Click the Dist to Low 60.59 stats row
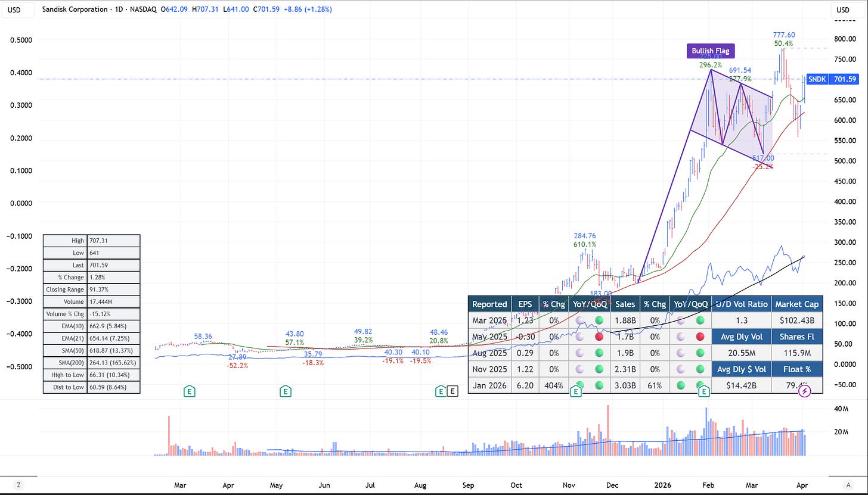 [x=92, y=387]
